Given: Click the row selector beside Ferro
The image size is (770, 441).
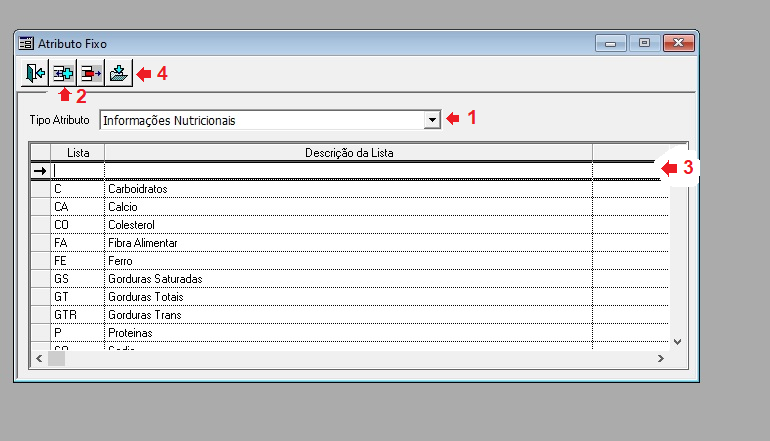Looking at the screenshot, I should point(40,261).
